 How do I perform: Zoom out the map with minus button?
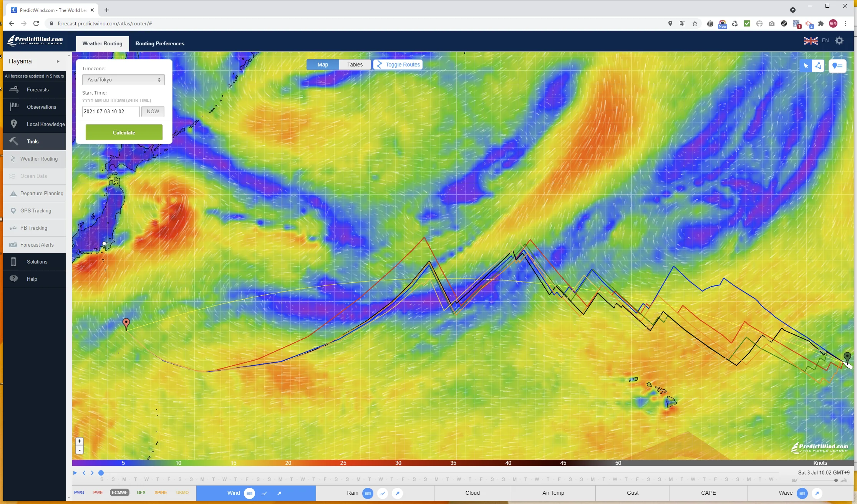pos(80,450)
